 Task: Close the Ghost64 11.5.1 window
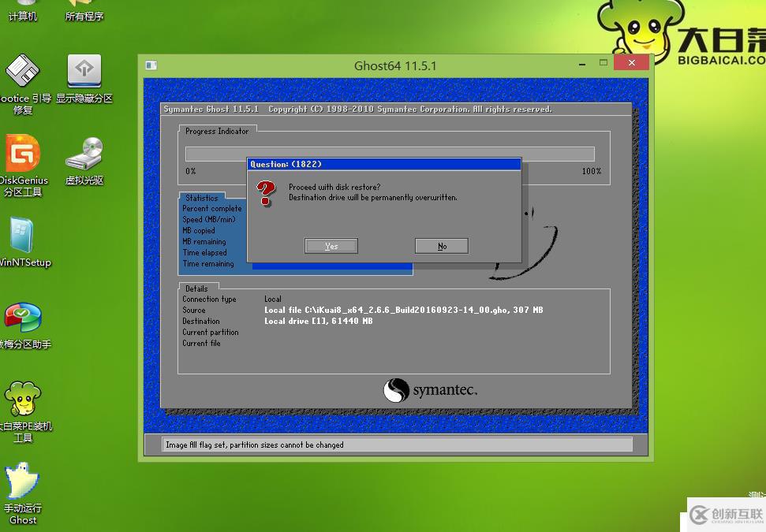coord(632,62)
